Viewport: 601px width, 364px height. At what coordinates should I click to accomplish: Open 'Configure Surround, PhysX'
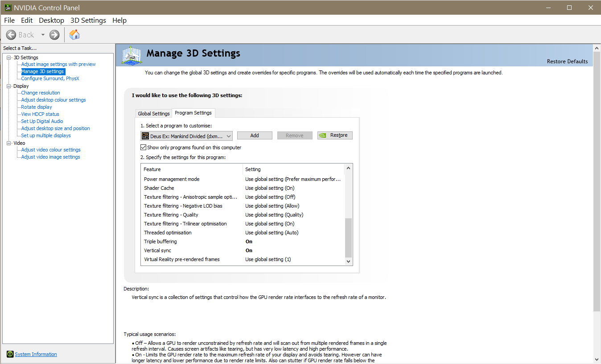(x=50, y=78)
